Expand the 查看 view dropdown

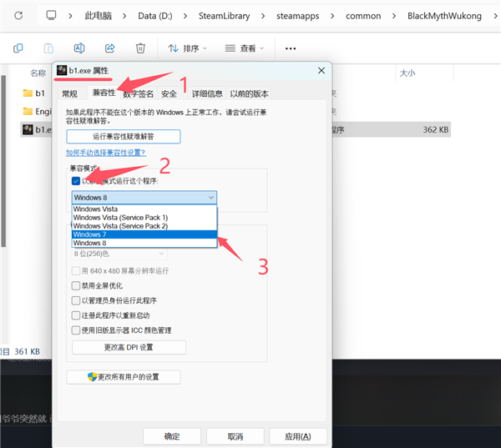point(246,48)
